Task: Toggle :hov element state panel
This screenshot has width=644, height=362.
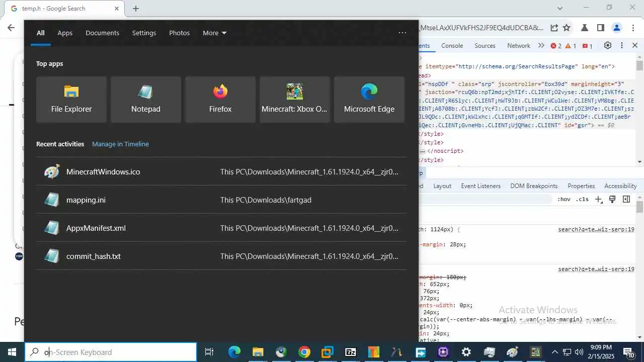Action: 564,199
